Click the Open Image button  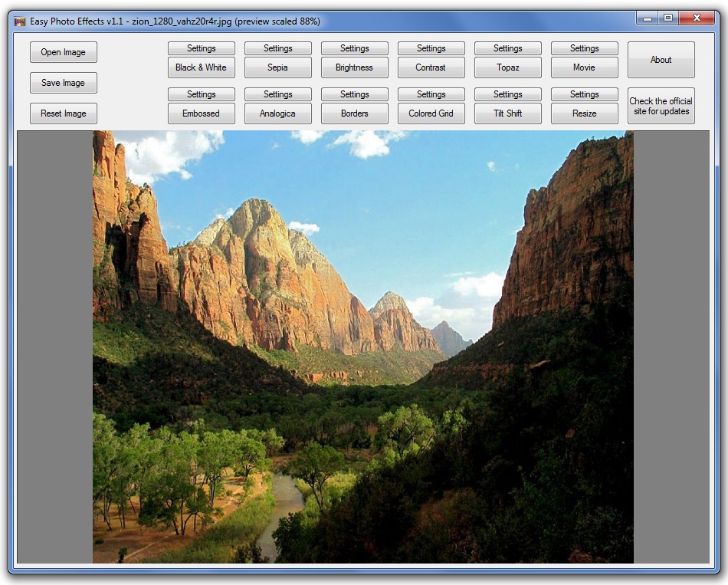63,52
